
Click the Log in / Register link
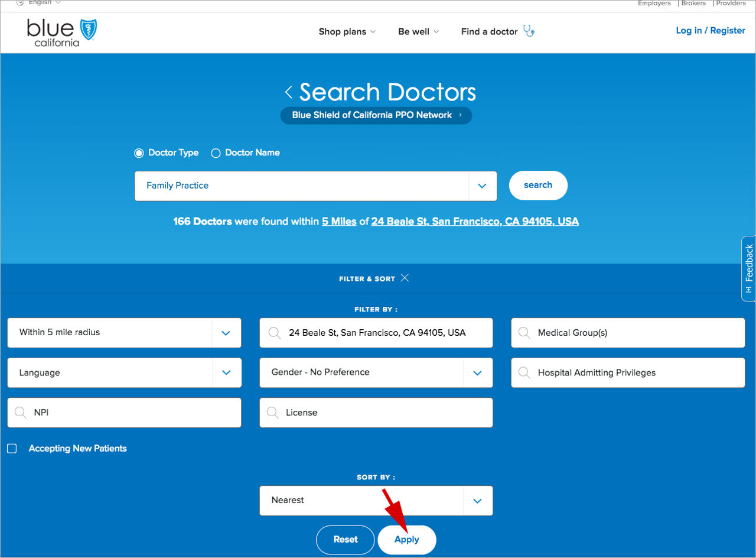pyautogui.click(x=711, y=30)
